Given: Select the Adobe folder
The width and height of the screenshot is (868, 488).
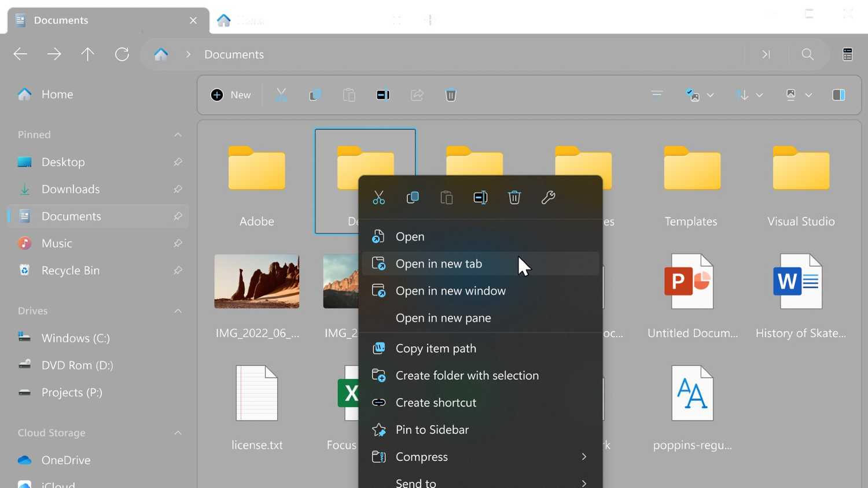Looking at the screenshot, I should (x=257, y=181).
